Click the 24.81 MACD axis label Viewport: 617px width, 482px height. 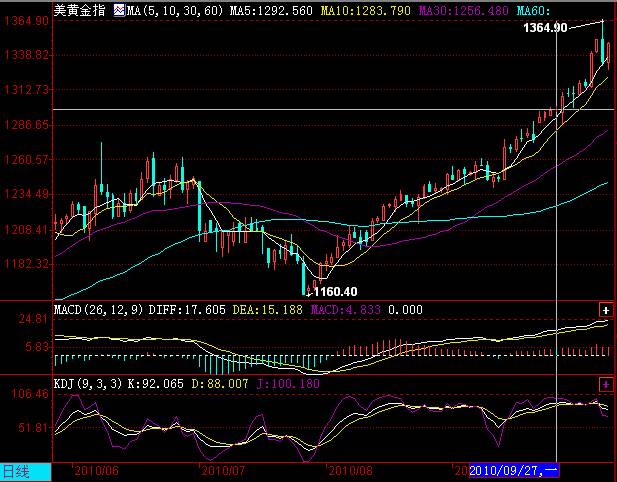click(33, 319)
